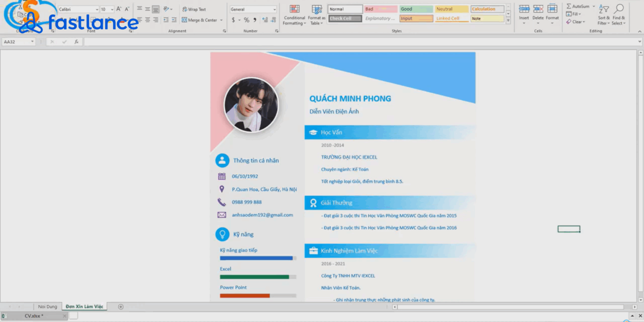
Task: Click the Delete cells icon
Action: coord(538,9)
